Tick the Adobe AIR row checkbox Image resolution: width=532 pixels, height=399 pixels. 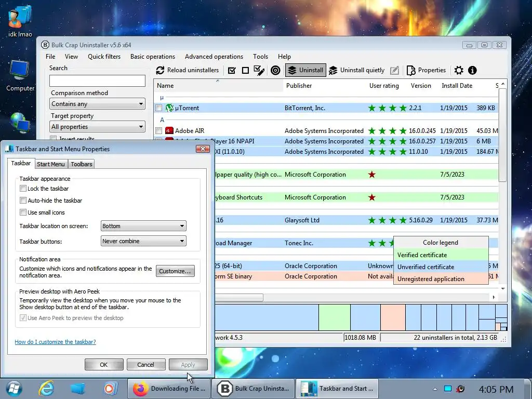pyautogui.click(x=159, y=130)
